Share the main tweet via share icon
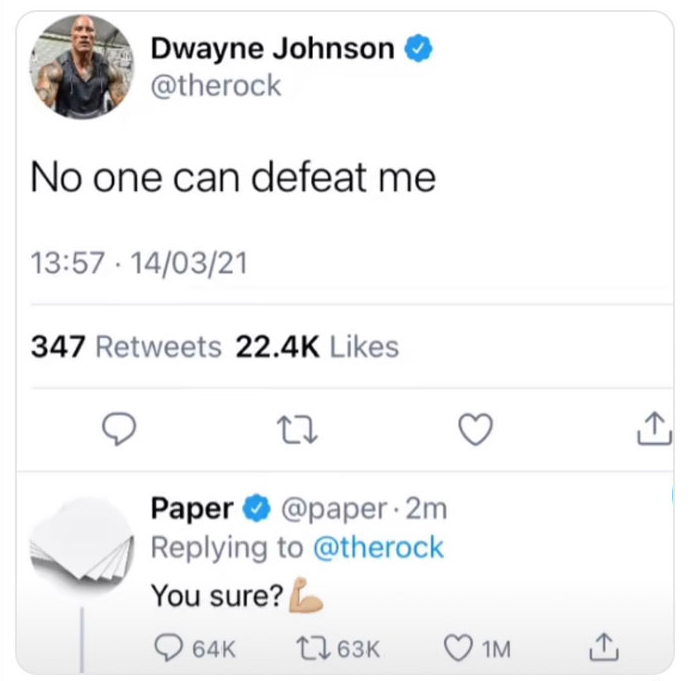This screenshot has width=691, height=681. [654, 428]
